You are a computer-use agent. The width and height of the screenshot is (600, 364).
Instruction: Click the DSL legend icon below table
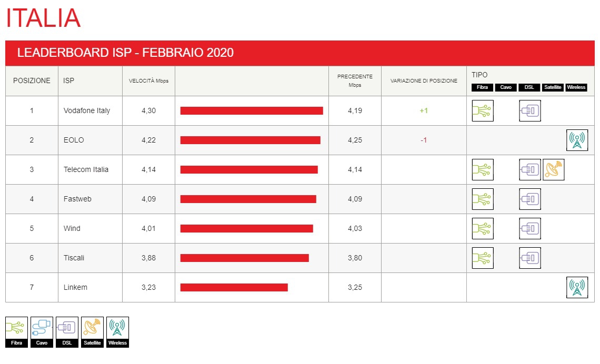[67, 332]
